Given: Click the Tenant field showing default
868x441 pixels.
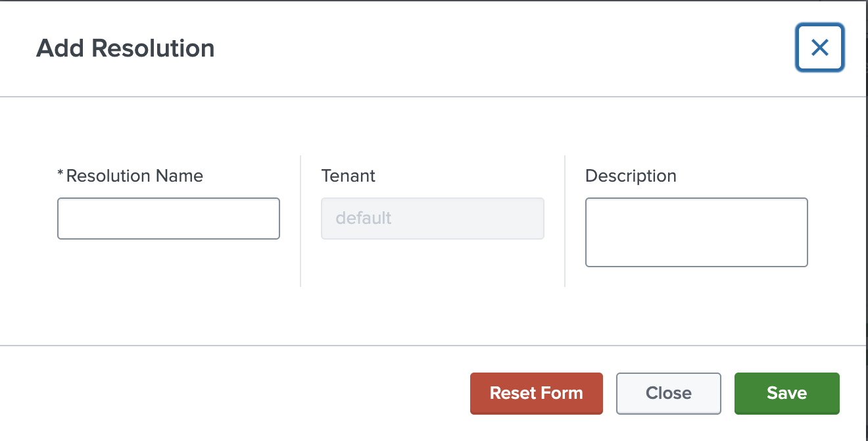Looking at the screenshot, I should point(432,218).
